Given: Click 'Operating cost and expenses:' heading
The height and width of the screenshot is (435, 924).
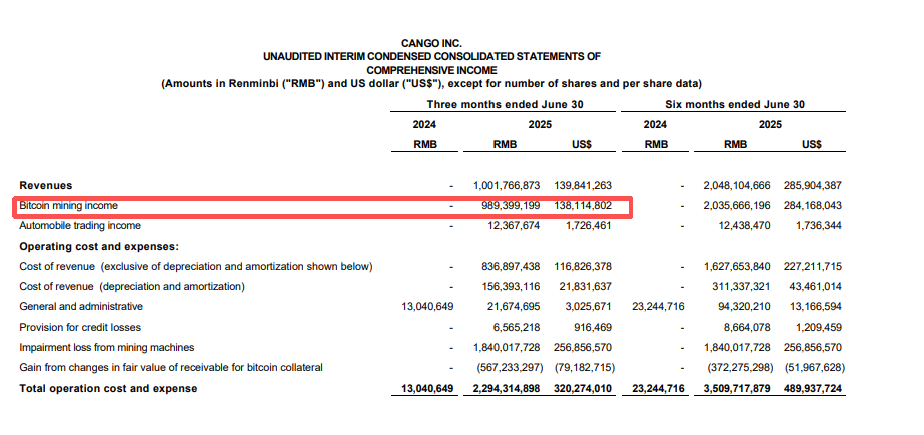Looking at the screenshot, I should click(99, 246).
